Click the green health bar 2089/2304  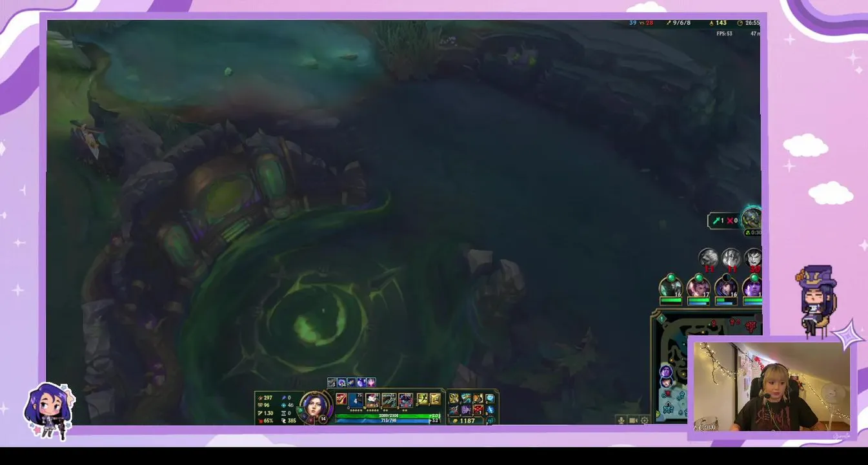(388, 416)
